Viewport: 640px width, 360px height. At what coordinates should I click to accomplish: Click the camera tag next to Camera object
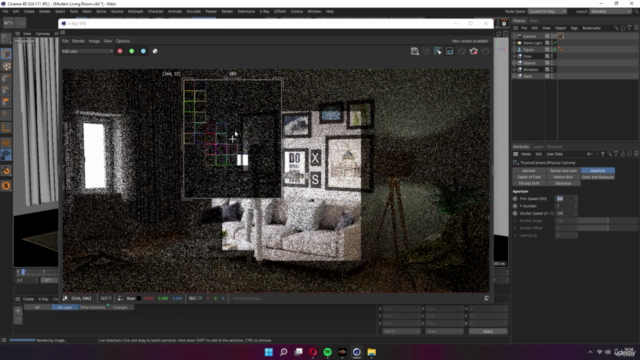(561, 36)
